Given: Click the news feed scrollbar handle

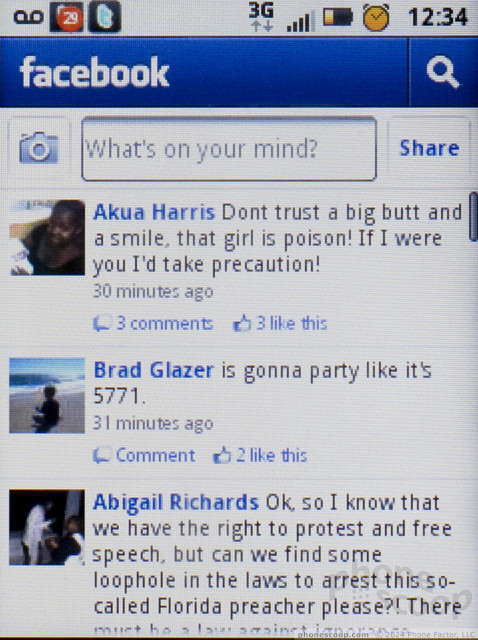Looking at the screenshot, I should click(474, 217).
